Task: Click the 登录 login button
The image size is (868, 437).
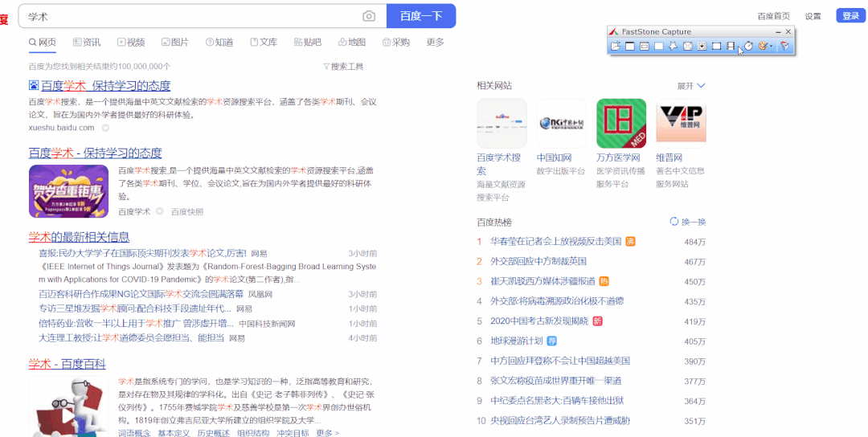Action: (x=850, y=15)
